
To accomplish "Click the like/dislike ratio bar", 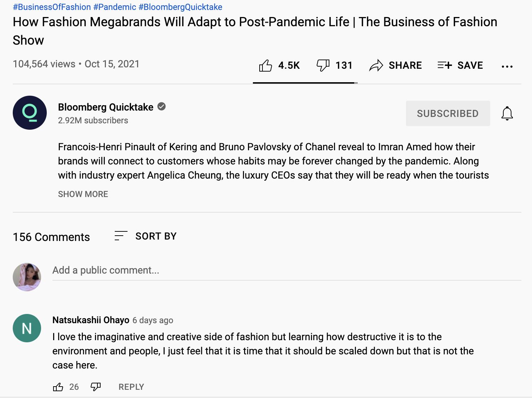I will tap(305, 83).
